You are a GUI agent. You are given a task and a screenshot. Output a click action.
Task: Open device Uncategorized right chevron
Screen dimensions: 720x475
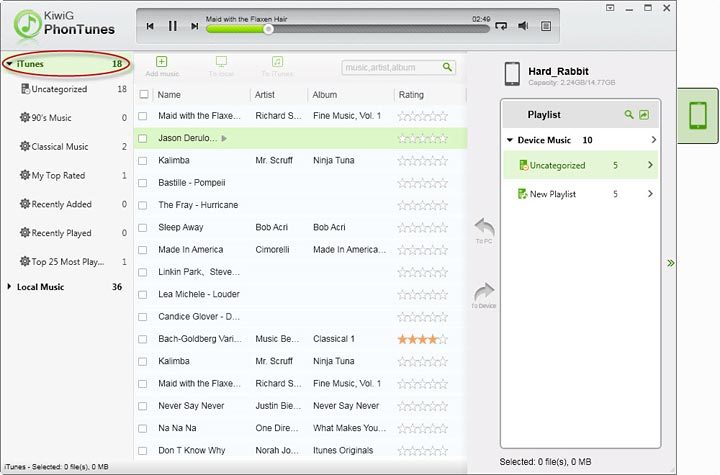pyautogui.click(x=650, y=165)
